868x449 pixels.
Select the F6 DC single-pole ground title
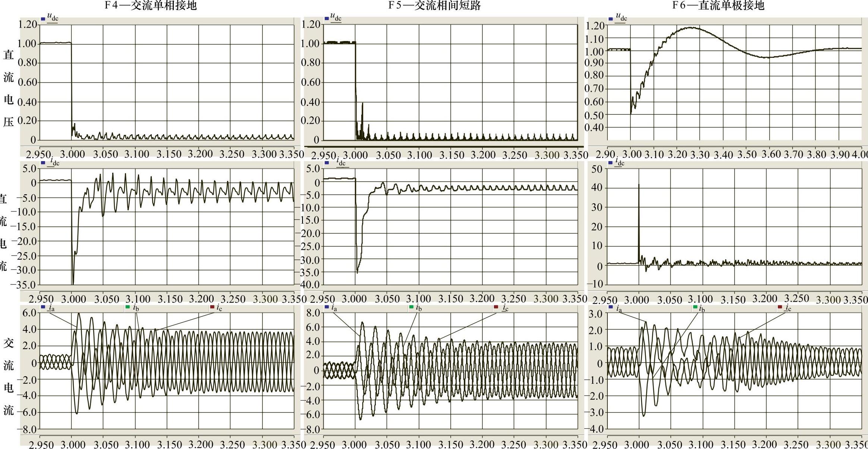pos(718,6)
